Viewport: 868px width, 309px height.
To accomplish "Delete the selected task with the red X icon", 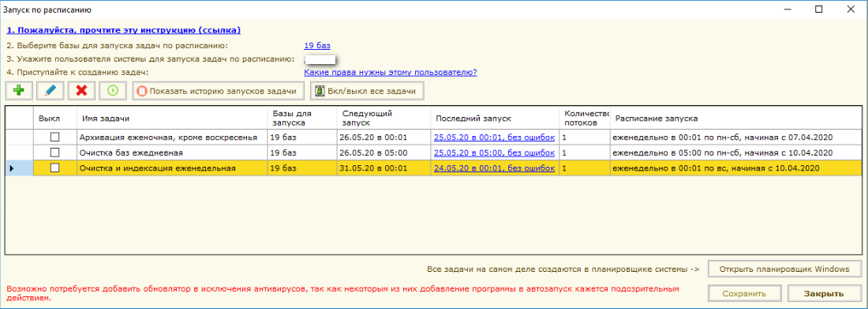I will point(82,90).
